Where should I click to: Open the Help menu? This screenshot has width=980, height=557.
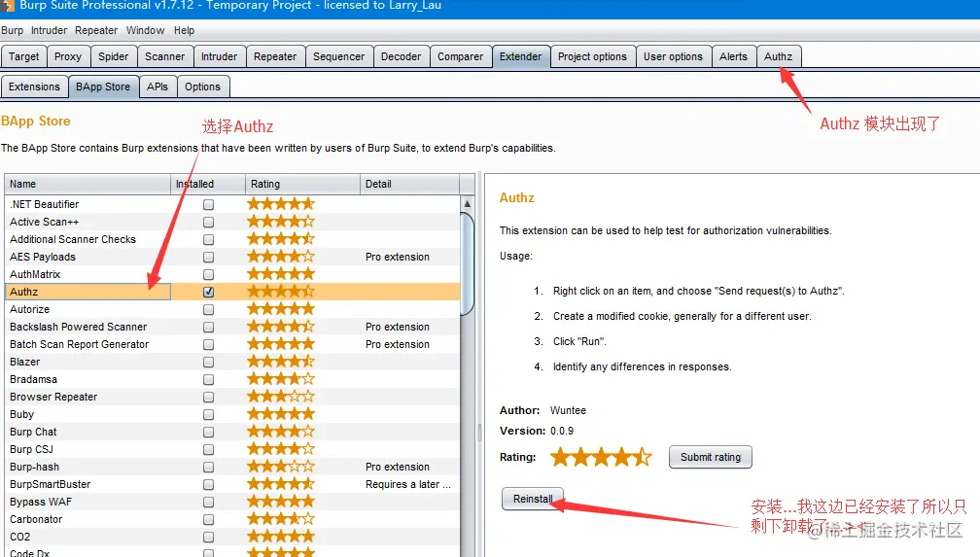point(184,30)
